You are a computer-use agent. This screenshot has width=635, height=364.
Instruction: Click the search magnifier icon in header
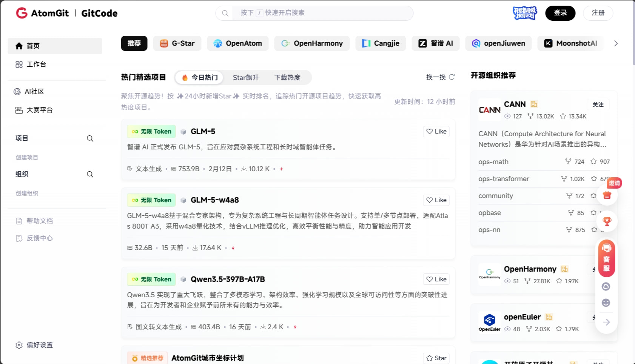(225, 13)
